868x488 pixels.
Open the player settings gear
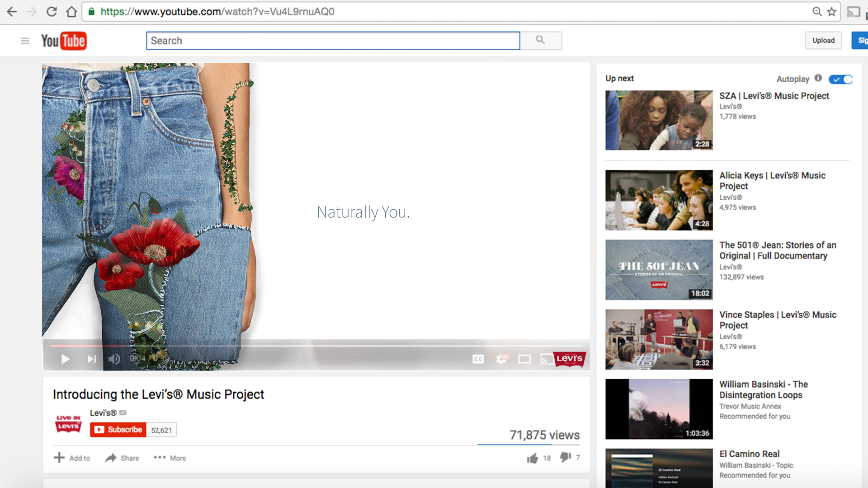[502, 359]
